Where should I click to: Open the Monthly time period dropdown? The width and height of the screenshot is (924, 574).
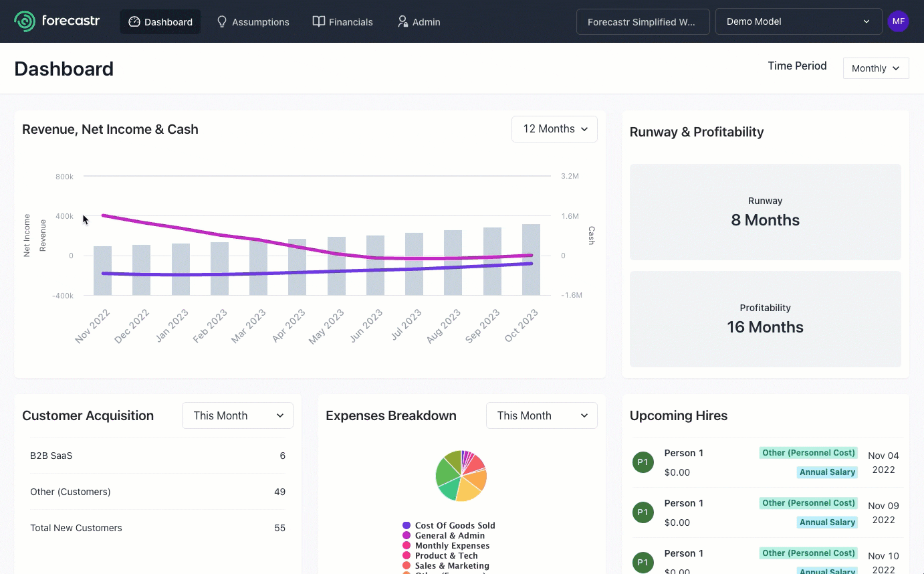(x=876, y=68)
